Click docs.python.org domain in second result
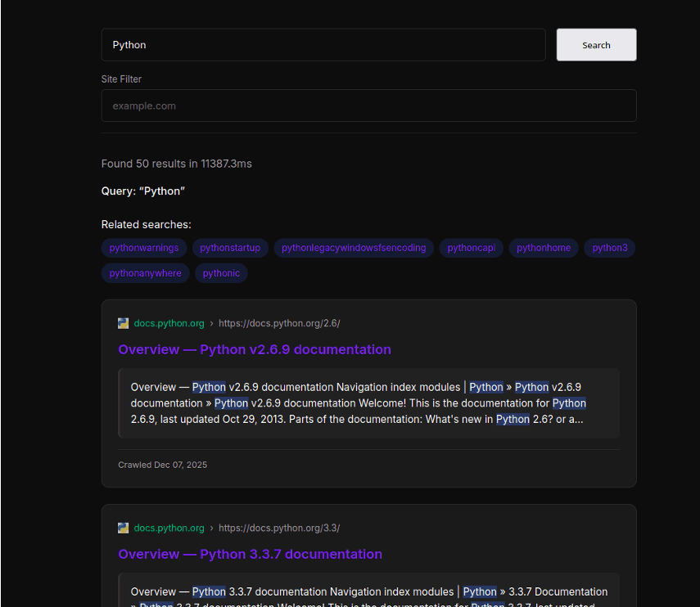700x607 pixels. click(169, 528)
